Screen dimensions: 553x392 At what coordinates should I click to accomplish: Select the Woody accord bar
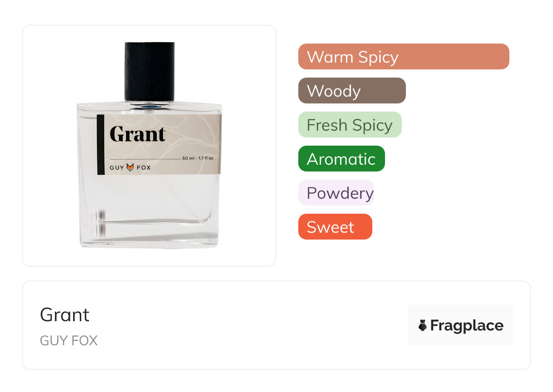[x=352, y=91]
